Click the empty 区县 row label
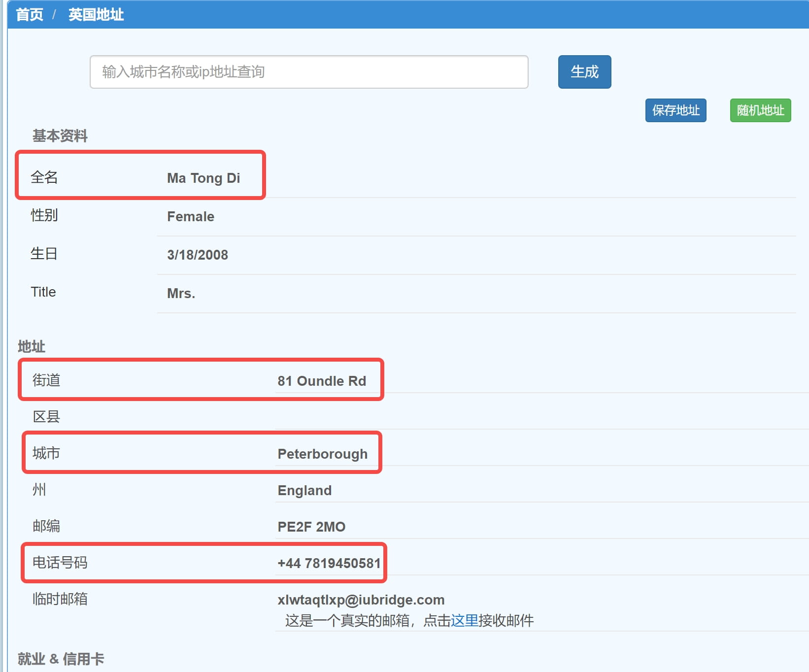This screenshot has height=672, width=809. tap(46, 417)
